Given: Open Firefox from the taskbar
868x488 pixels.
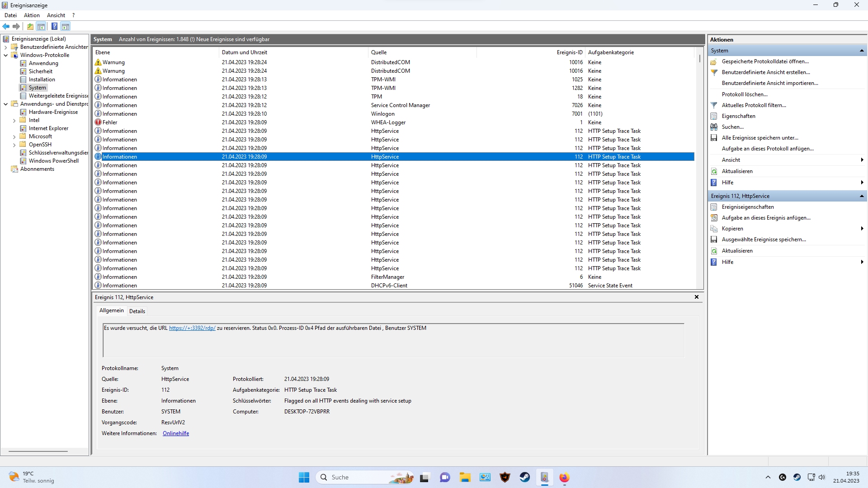Looking at the screenshot, I should [x=564, y=477].
